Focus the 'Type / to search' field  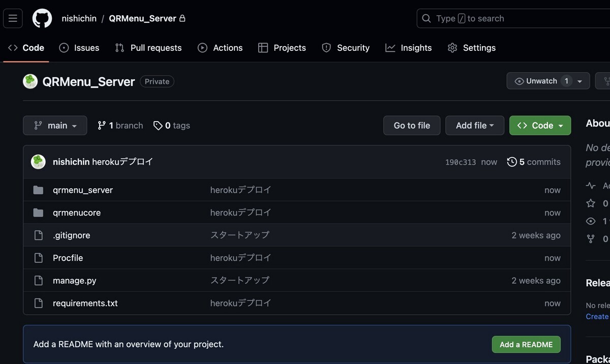tap(513, 18)
